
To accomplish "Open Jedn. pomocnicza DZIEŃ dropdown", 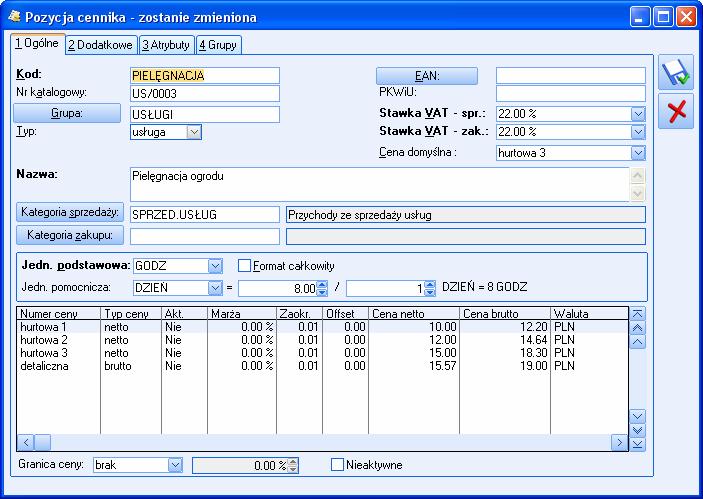I will click(215, 287).
